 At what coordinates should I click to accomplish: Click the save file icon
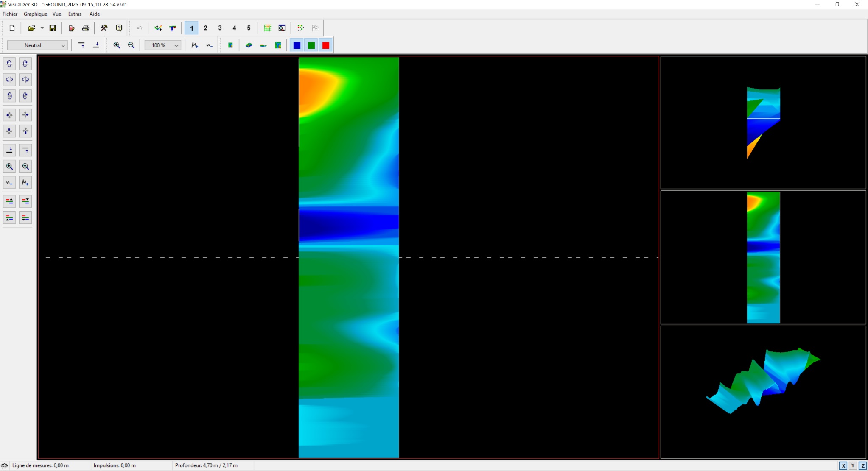click(x=53, y=28)
